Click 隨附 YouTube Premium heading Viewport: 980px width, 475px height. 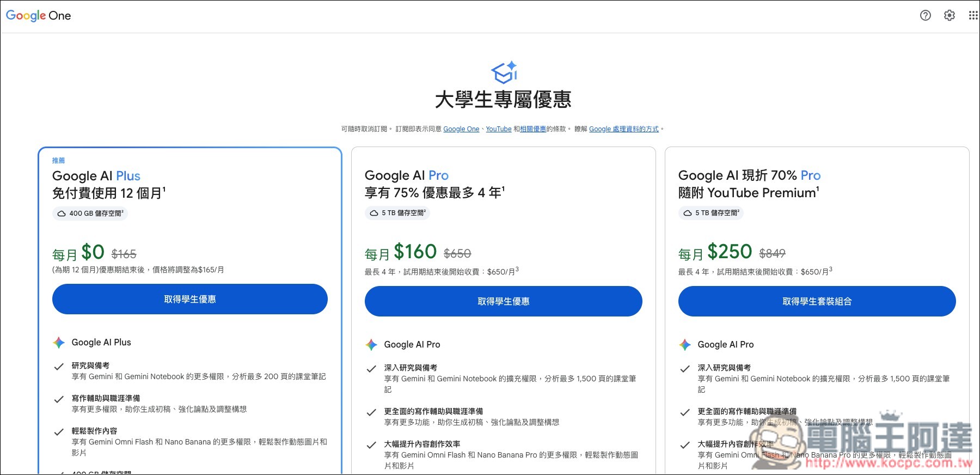[x=749, y=192]
